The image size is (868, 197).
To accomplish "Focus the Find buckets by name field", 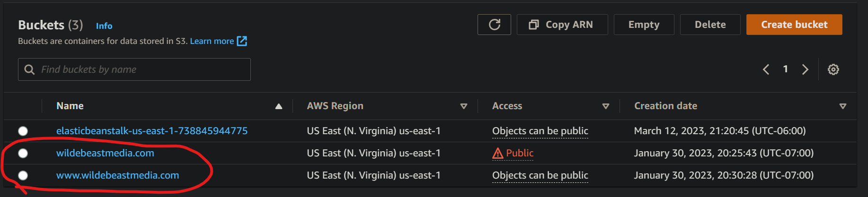I will [142, 69].
